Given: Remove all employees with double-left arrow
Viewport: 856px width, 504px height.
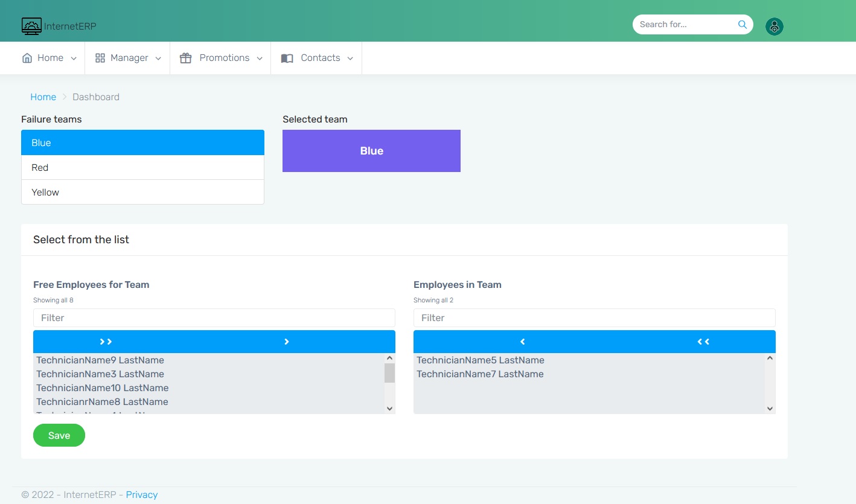Looking at the screenshot, I should 703,342.
